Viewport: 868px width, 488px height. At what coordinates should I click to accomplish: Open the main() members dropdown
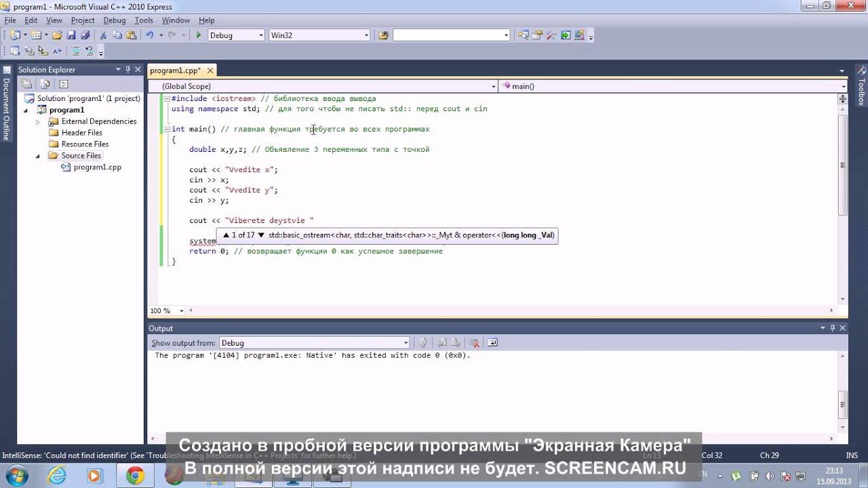[x=844, y=87]
